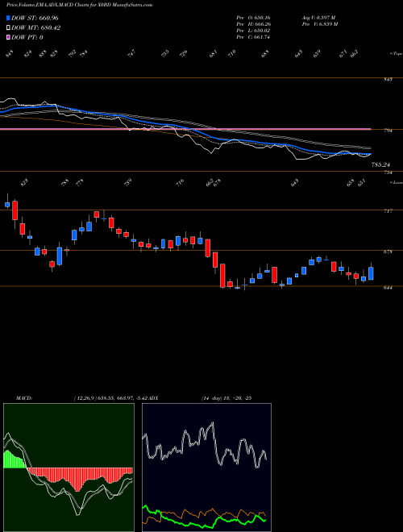Click the ADX (14 day) values text
403x532 pixels.
[226, 397]
